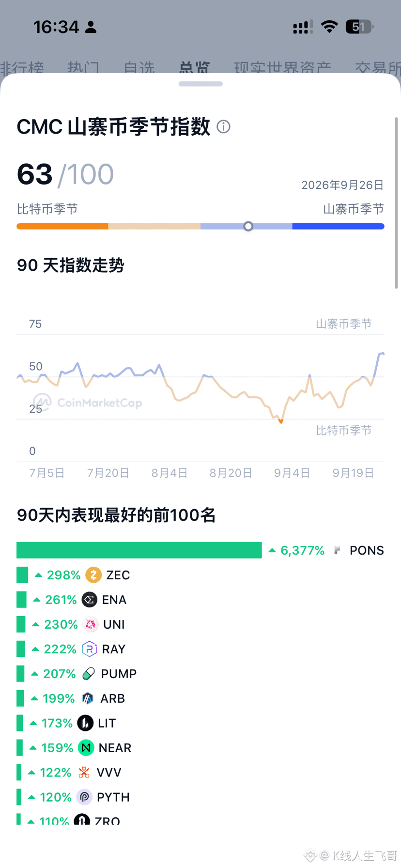
Task: Switch to the 自选 tab
Action: pos(139,68)
